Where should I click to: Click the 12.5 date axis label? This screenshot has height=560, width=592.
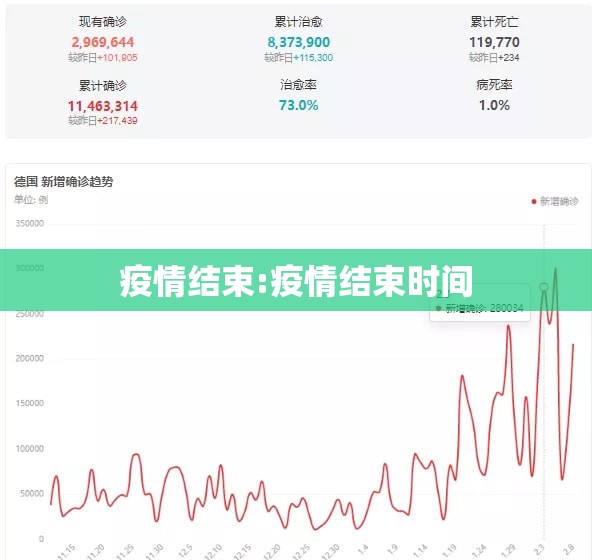point(185,551)
